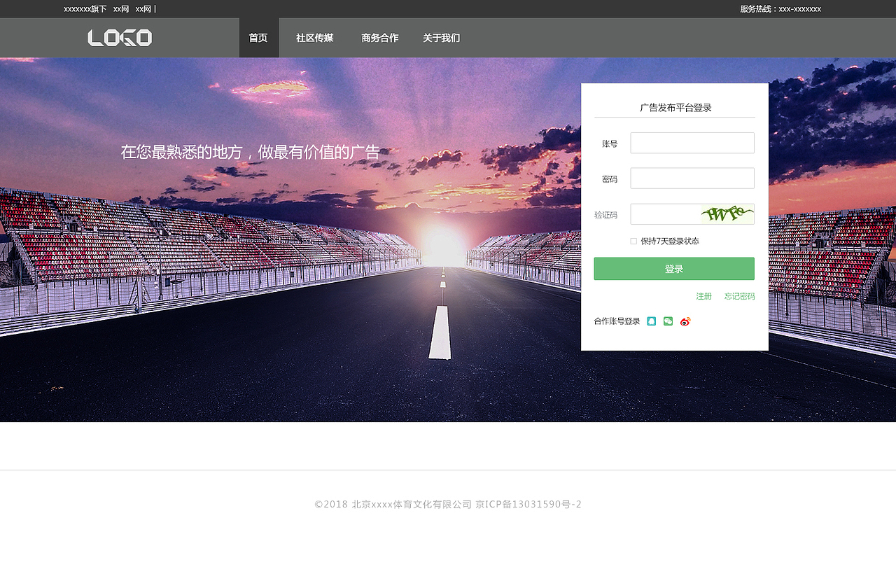Sign in with the Weibo icon
896x588 pixels.
685,321
